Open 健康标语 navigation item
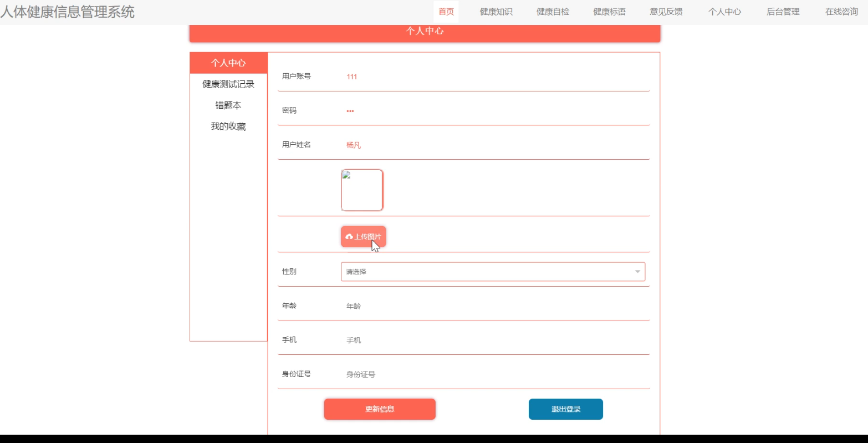 (609, 12)
